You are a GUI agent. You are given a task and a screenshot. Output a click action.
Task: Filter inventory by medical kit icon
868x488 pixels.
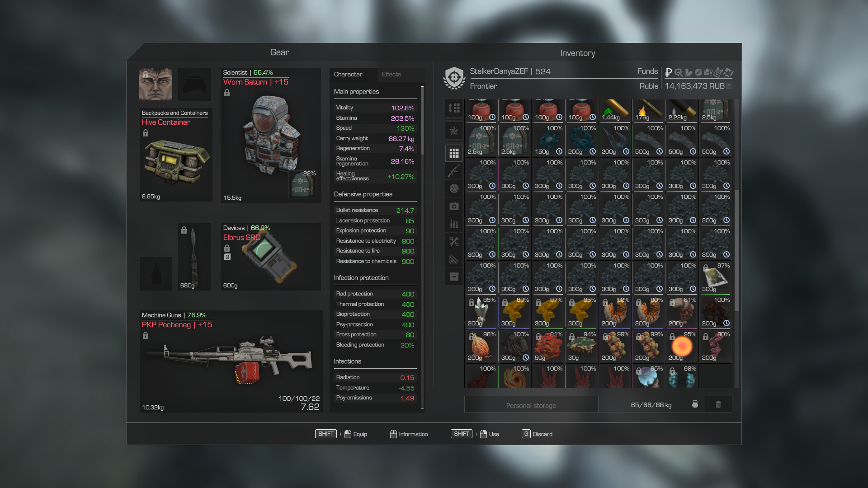click(x=454, y=206)
